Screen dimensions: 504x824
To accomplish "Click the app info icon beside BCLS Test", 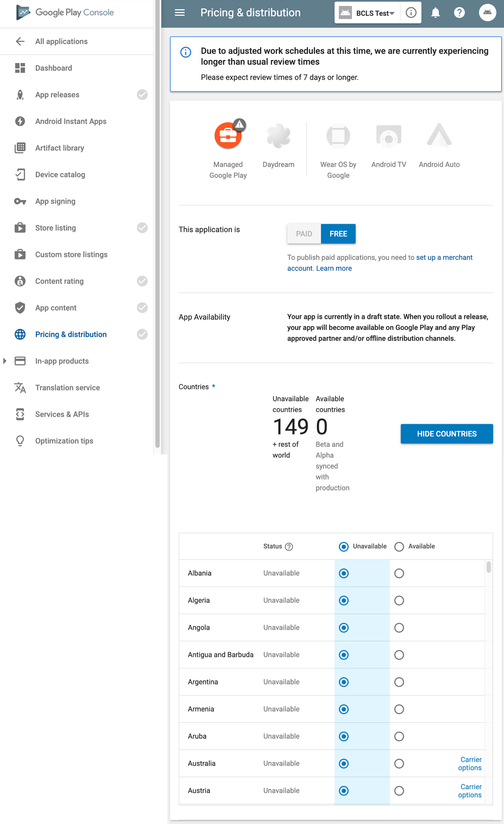I will coord(411,13).
